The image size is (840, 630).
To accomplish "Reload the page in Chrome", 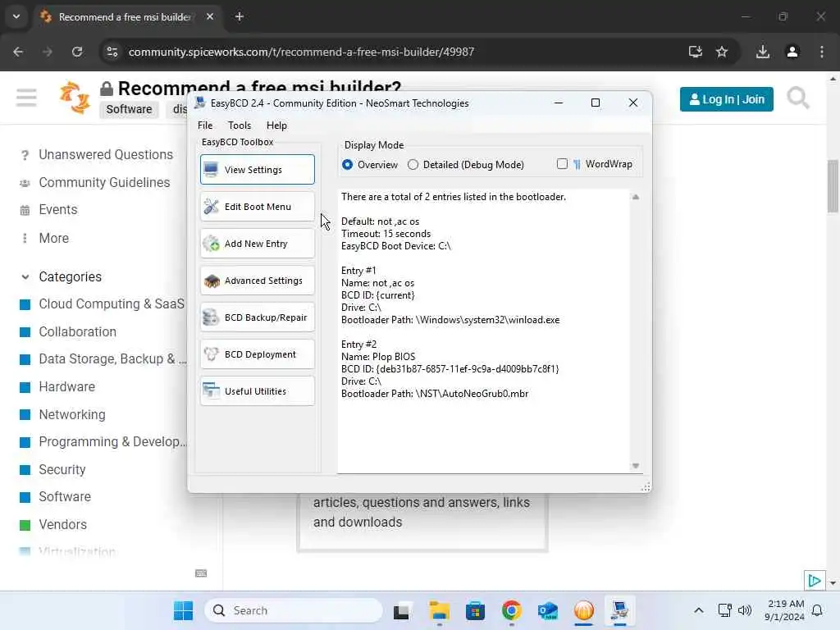I will click(77, 52).
